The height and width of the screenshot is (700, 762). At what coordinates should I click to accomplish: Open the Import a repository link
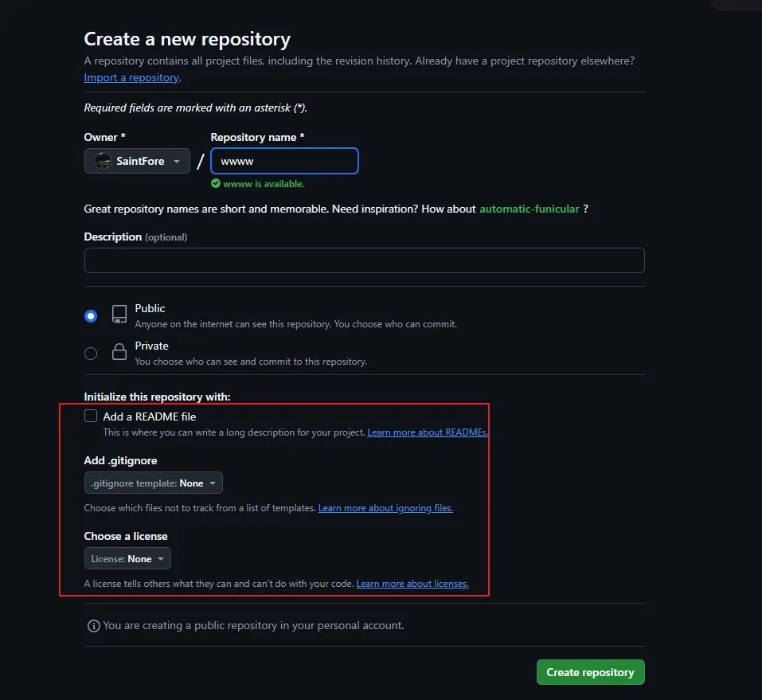pos(131,78)
